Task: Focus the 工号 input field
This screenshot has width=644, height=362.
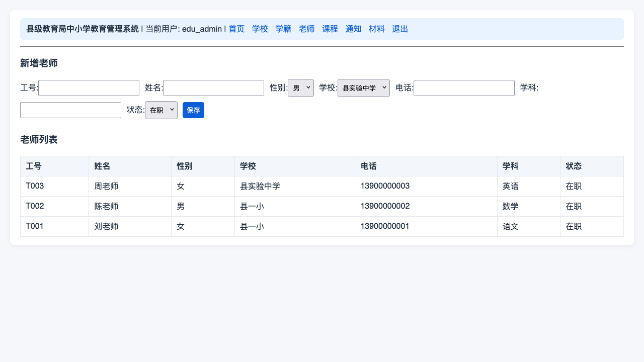Action: [89, 88]
